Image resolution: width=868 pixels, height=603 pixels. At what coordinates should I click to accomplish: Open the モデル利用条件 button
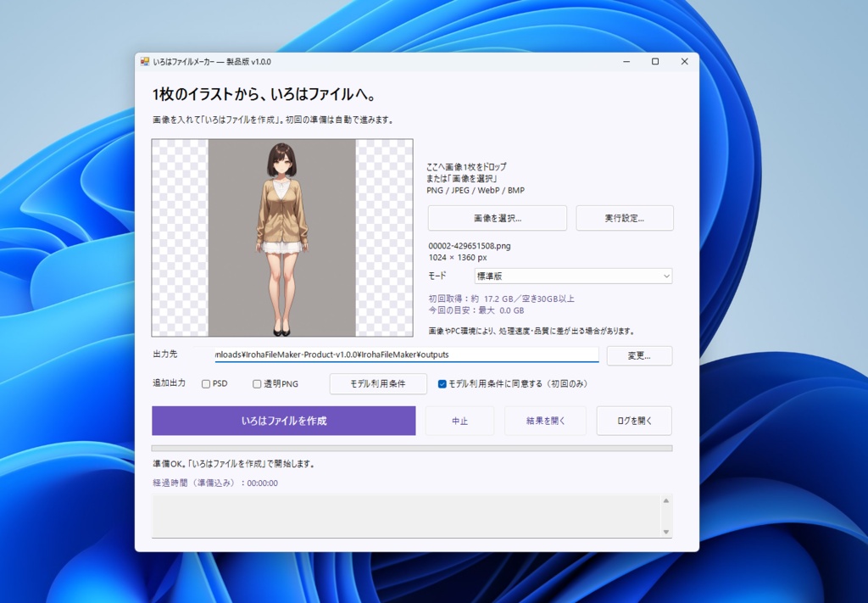pyautogui.click(x=378, y=383)
